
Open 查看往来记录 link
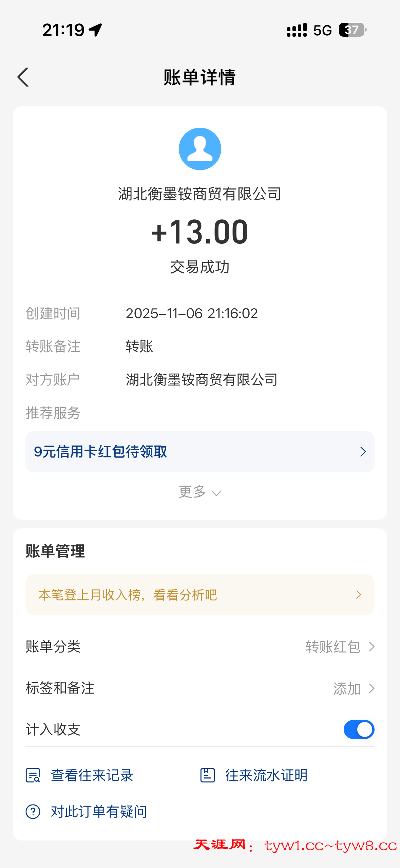click(x=92, y=775)
